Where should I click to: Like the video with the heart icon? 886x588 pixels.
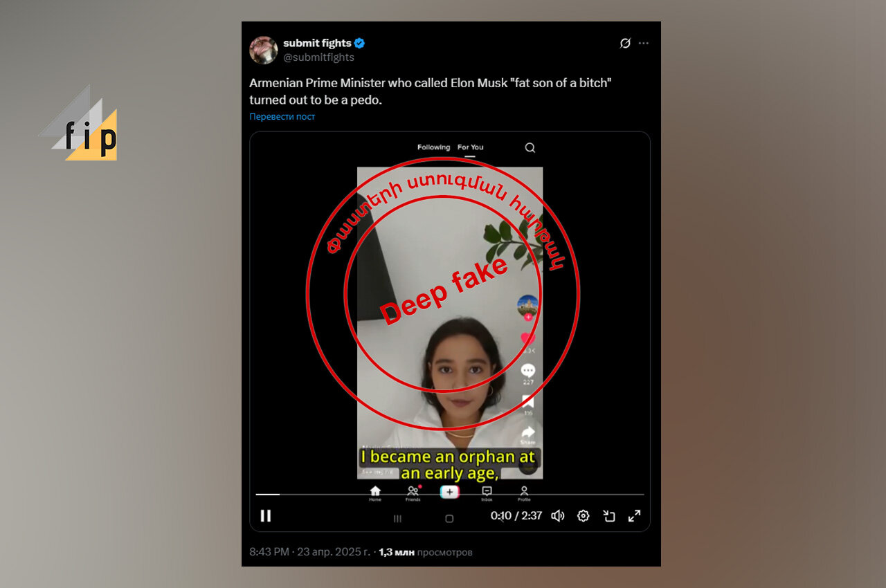tap(528, 337)
